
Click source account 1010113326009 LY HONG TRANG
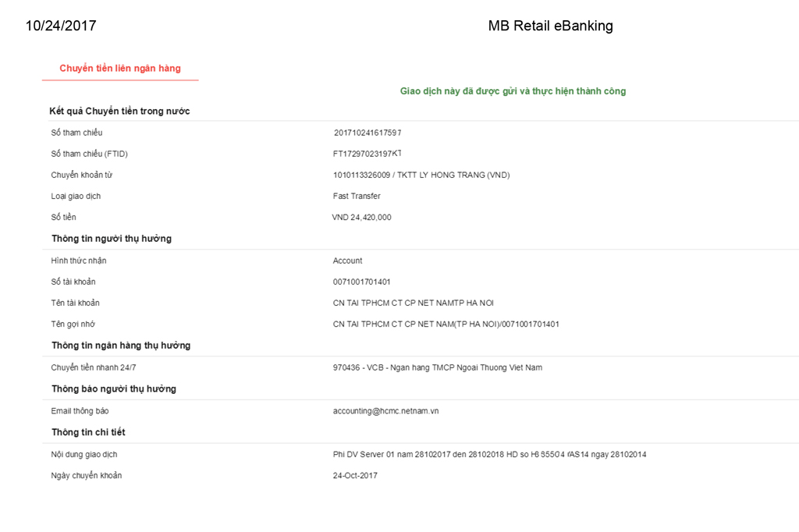(421, 176)
